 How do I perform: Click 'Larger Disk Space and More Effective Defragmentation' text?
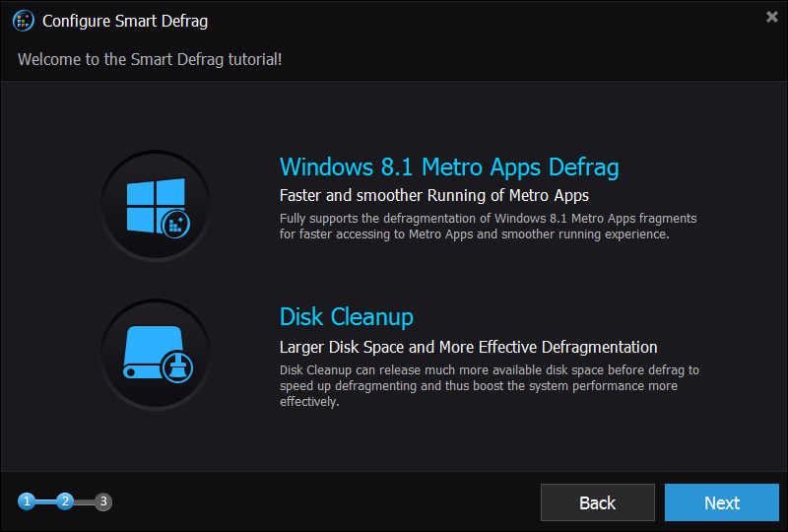tap(469, 347)
